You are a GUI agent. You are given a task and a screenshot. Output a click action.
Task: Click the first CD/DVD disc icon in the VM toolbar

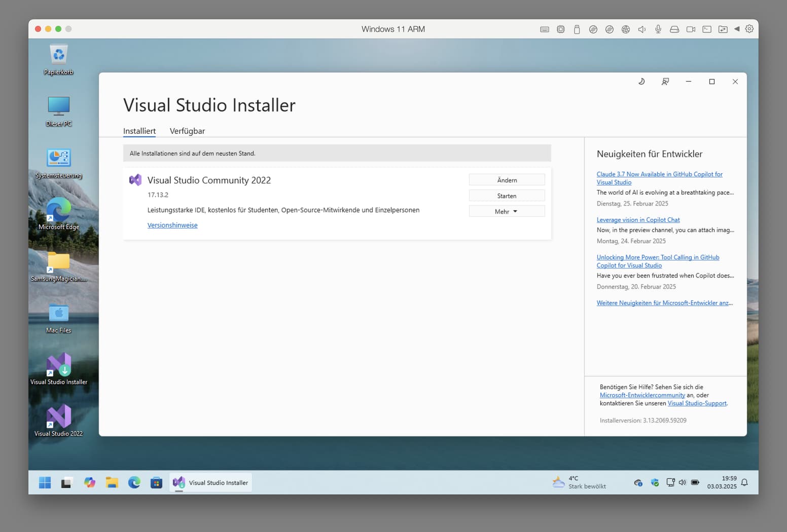(593, 29)
